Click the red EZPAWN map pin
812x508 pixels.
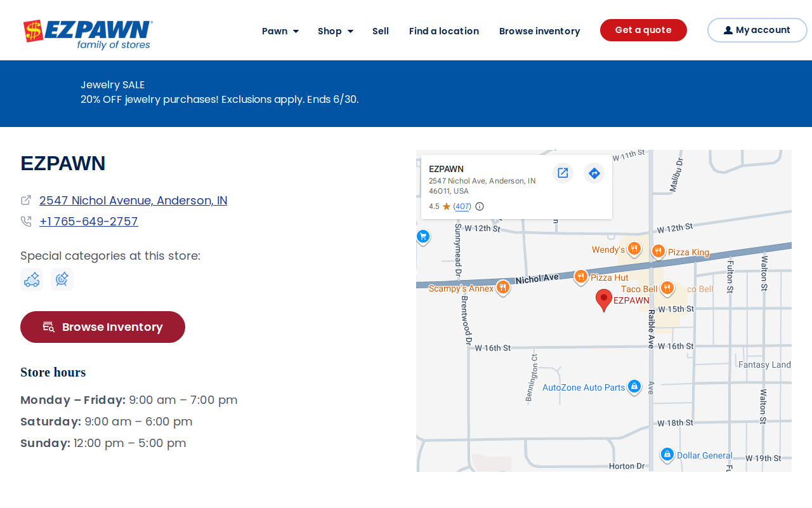pos(604,300)
